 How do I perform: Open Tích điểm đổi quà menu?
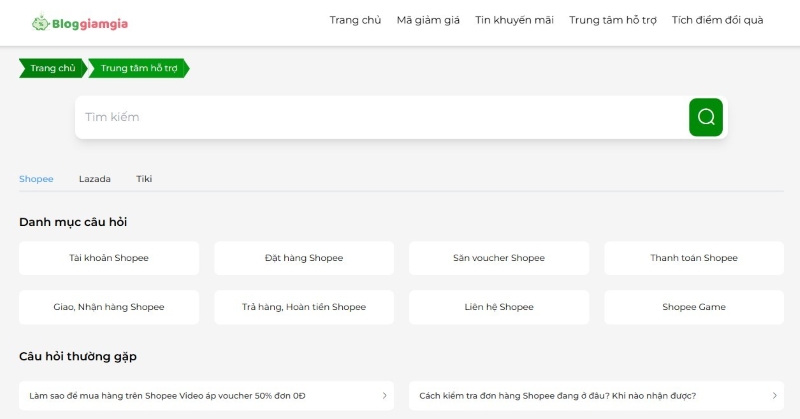pos(717,20)
